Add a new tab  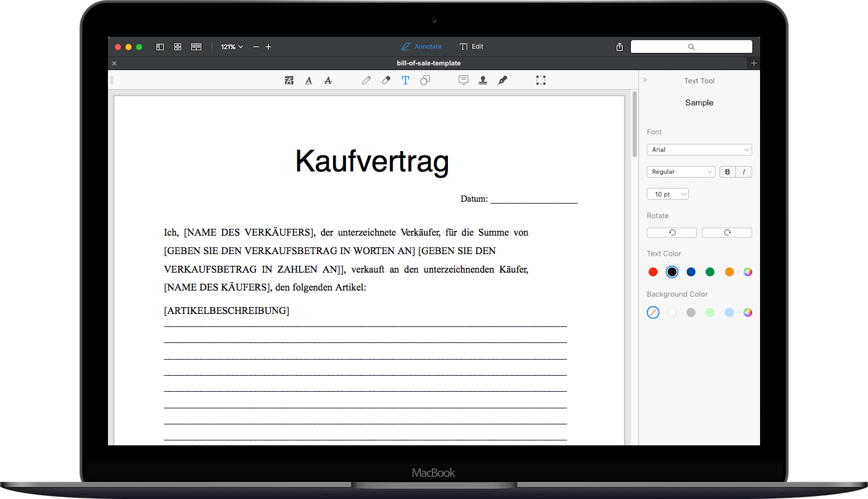pyautogui.click(x=754, y=63)
